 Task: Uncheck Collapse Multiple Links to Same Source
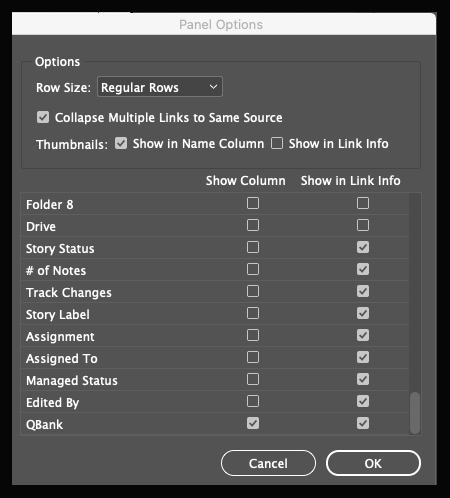(43, 117)
